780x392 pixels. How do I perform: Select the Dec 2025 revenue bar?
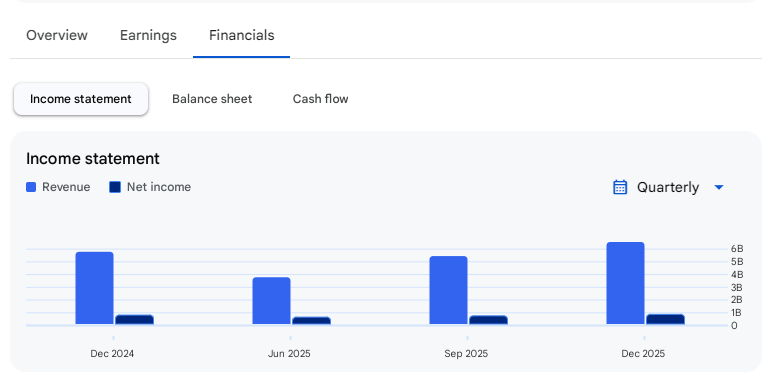click(x=625, y=284)
